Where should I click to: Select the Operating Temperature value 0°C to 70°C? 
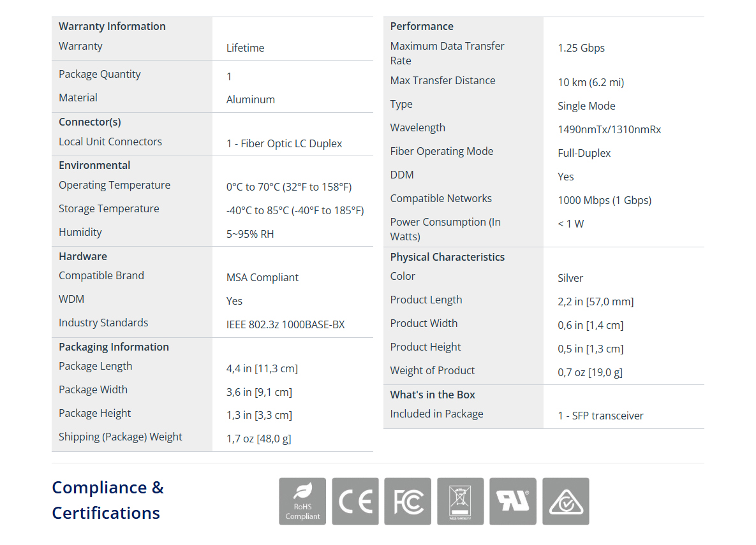tap(289, 187)
